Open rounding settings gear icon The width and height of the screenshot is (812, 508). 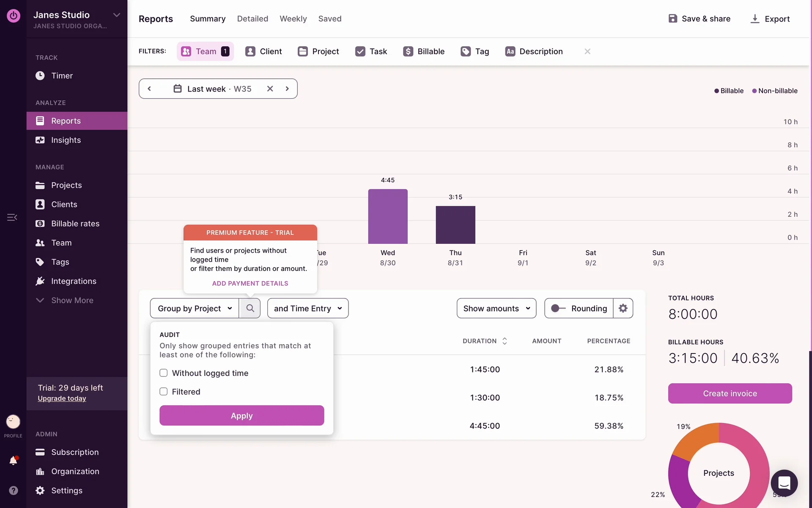[x=623, y=308]
